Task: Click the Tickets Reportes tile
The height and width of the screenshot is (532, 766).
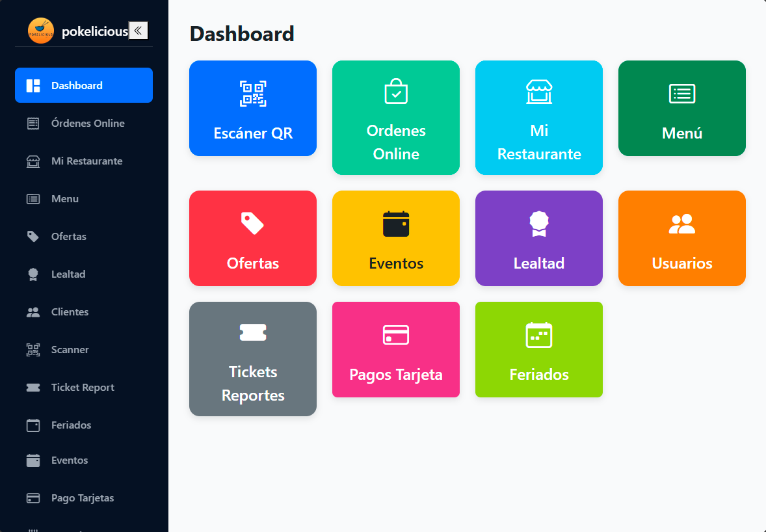Action: pos(252,358)
